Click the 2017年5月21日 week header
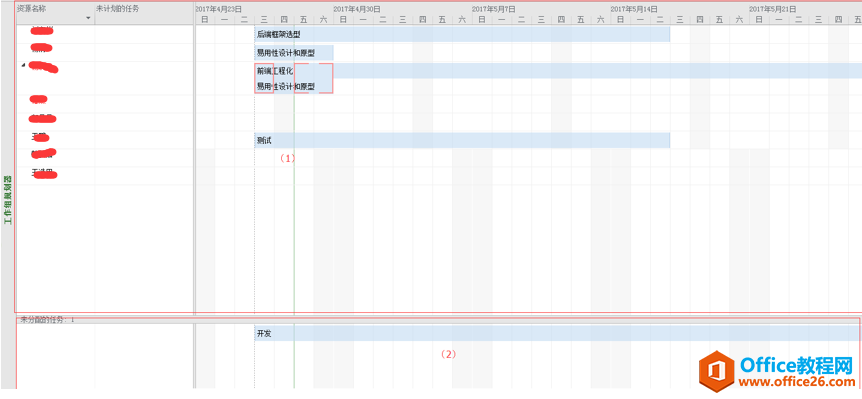The width and height of the screenshot is (862, 399). tap(772, 9)
